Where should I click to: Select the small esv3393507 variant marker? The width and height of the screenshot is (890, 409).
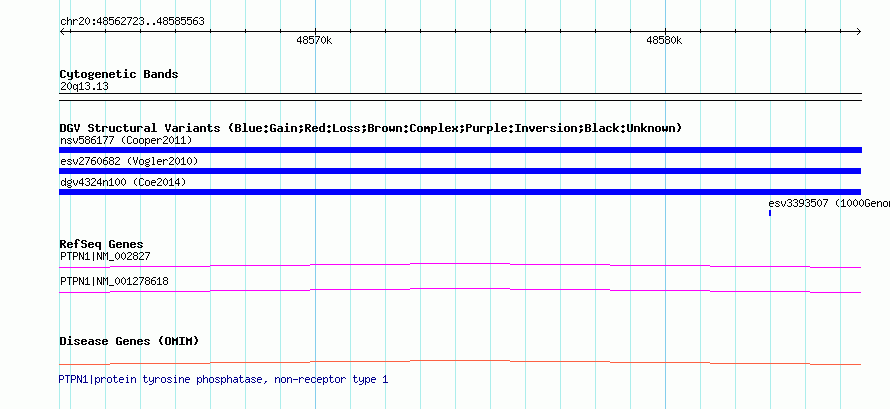[x=770, y=213]
